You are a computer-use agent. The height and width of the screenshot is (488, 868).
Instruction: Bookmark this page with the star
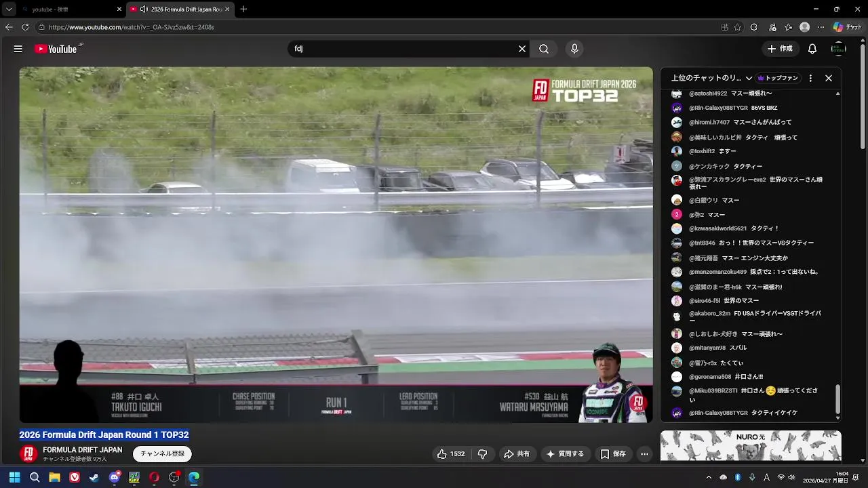pos(738,27)
